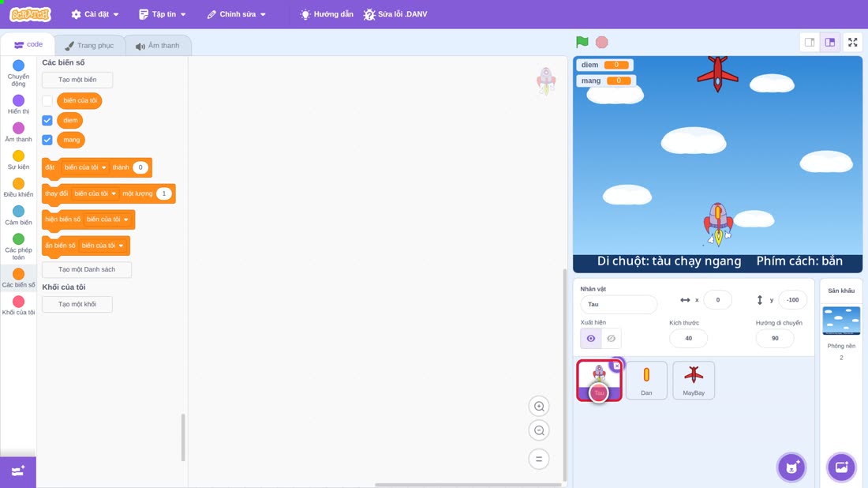This screenshot has width=868, height=488.
Task: Open the 'Cài đặt' settings menu
Action: [x=95, y=14]
